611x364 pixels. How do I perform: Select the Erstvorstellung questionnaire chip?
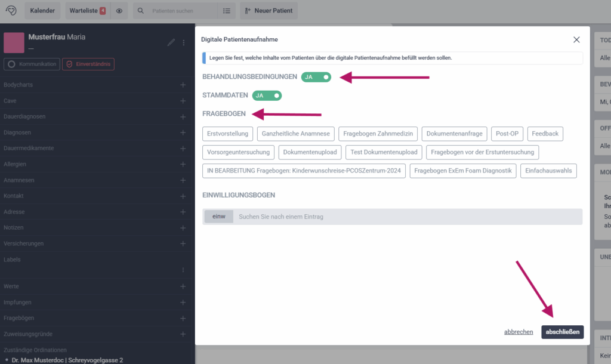(x=229, y=134)
